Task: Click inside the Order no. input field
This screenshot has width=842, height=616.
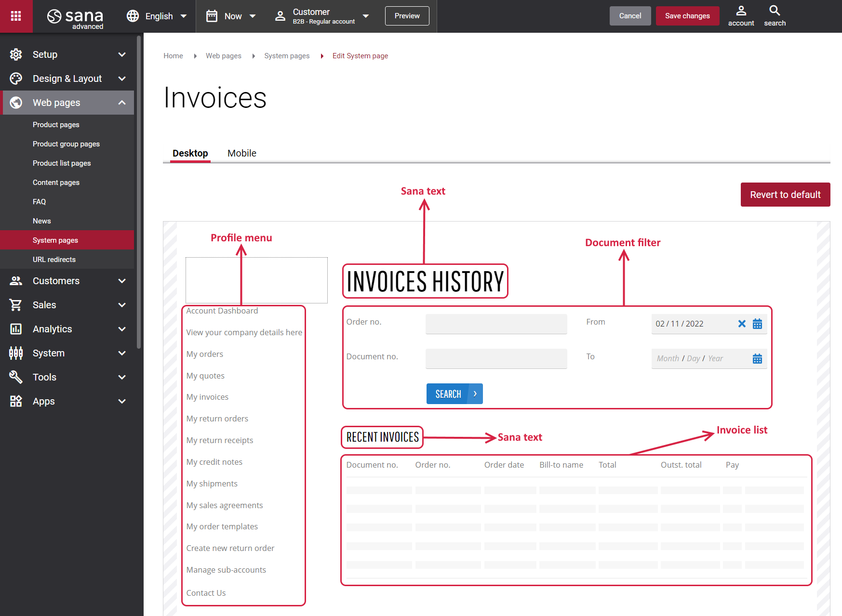Action: pyautogui.click(x=496, y=324)
